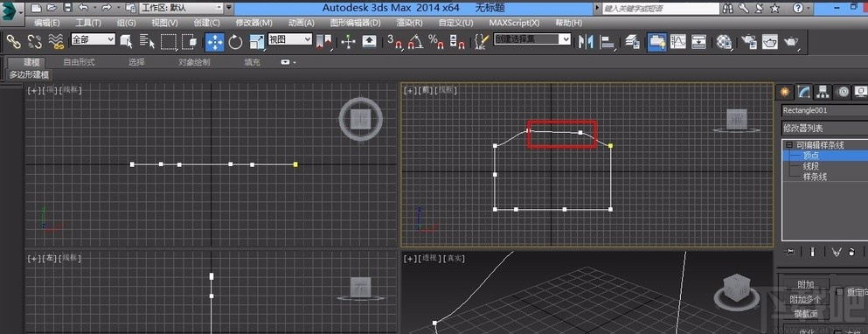
Task: Save the file with floppy disk icon
Action: coord(67,9)
